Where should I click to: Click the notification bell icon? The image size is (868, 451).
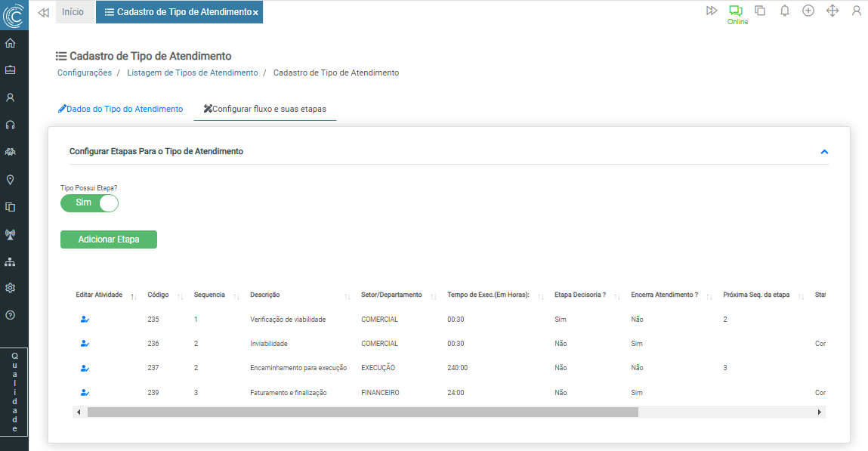coord(784,11)
